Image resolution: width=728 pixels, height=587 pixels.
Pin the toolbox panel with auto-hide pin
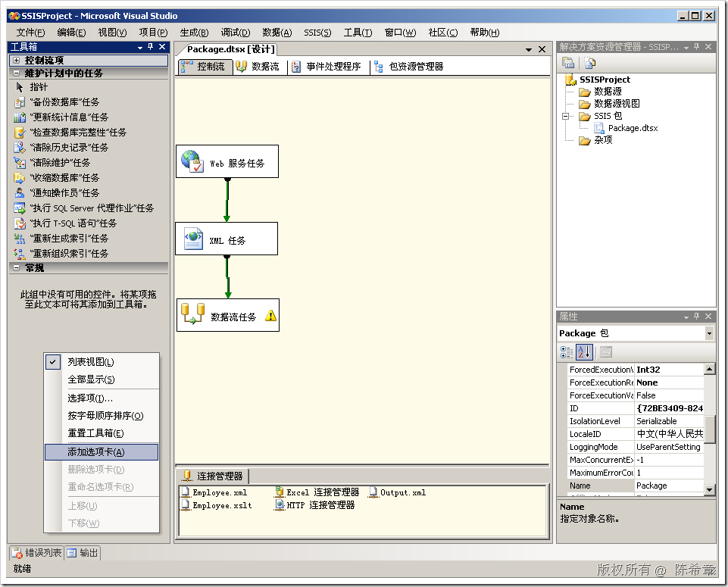(x=151, y=46)
